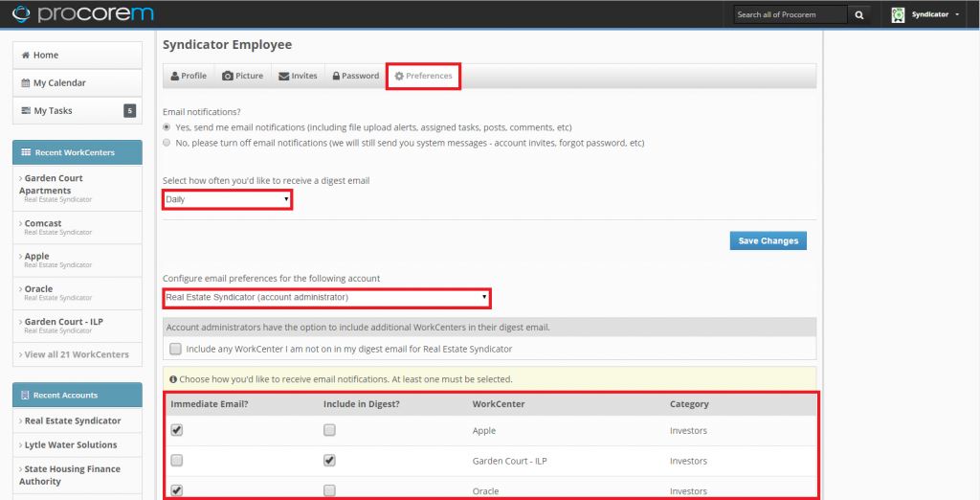The height and width of the screenshot is (500, 980).
Task: Click the Immediate Email? column header
Action: click(210, 404)
